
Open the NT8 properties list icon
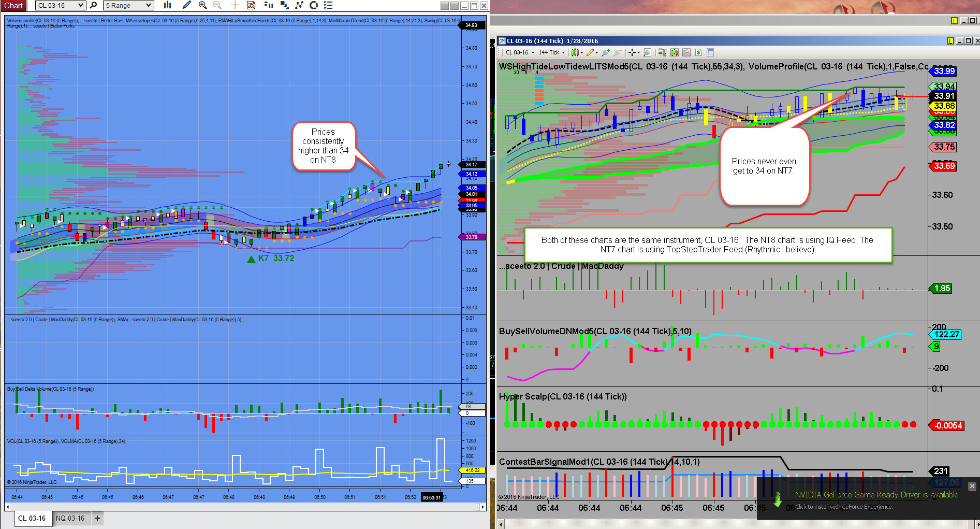(x=328, y=5)
